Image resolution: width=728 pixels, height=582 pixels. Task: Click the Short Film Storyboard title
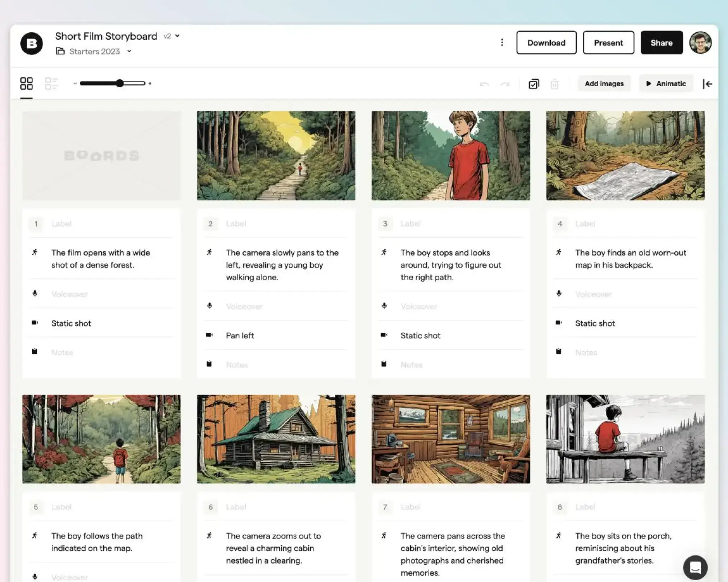[106, 36]
